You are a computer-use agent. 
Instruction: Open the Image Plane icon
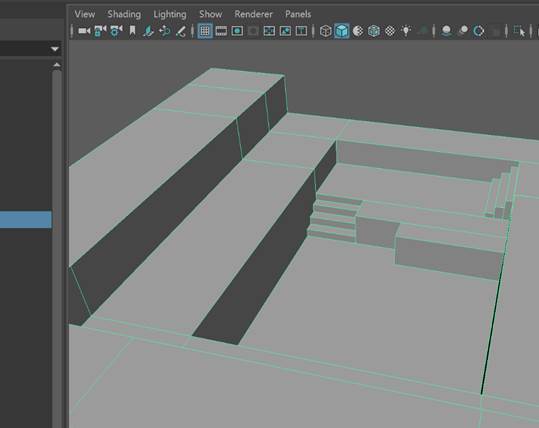[148, 31]
